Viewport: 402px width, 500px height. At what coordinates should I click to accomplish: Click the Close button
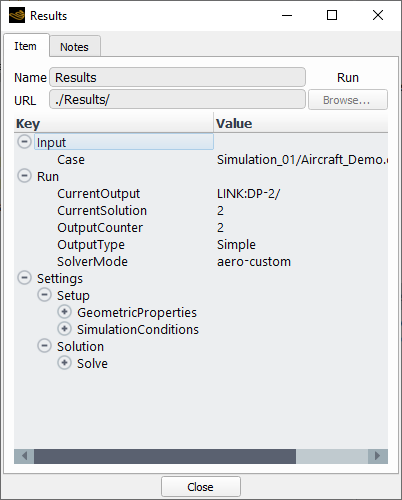coord(201,487)
